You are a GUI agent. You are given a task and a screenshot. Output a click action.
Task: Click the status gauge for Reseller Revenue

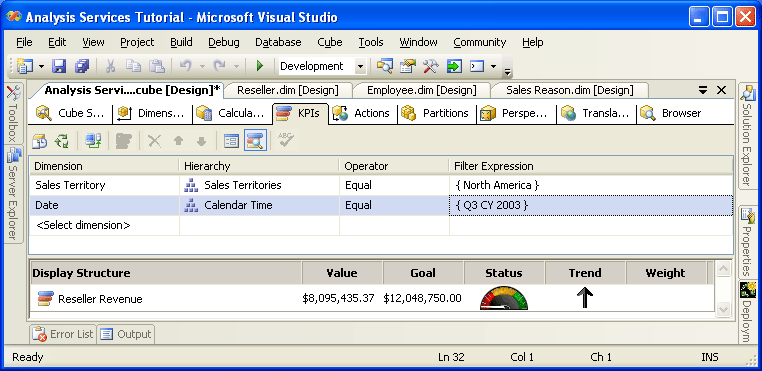(x=503, y=298)
